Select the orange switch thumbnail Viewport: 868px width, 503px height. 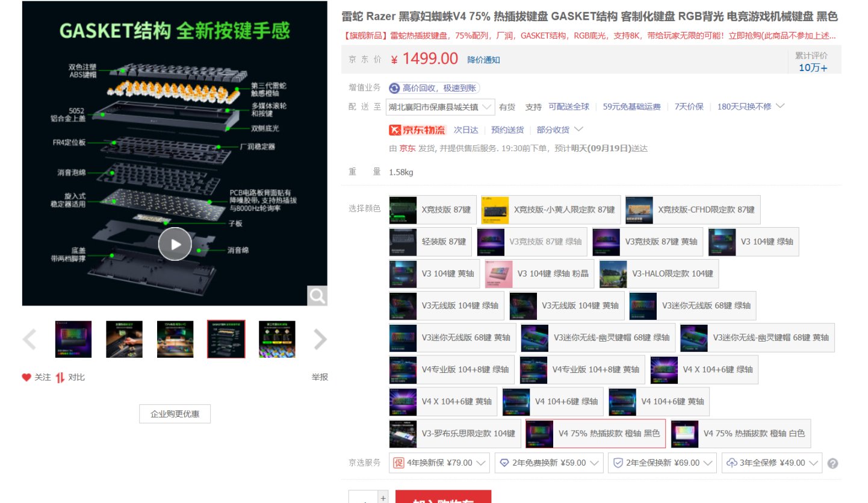click(x=277, y=339)
